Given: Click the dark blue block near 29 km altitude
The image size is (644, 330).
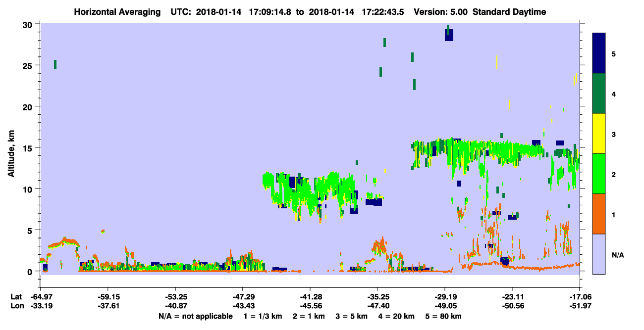Looking at the screenshot, I should (x=449, y=35).
